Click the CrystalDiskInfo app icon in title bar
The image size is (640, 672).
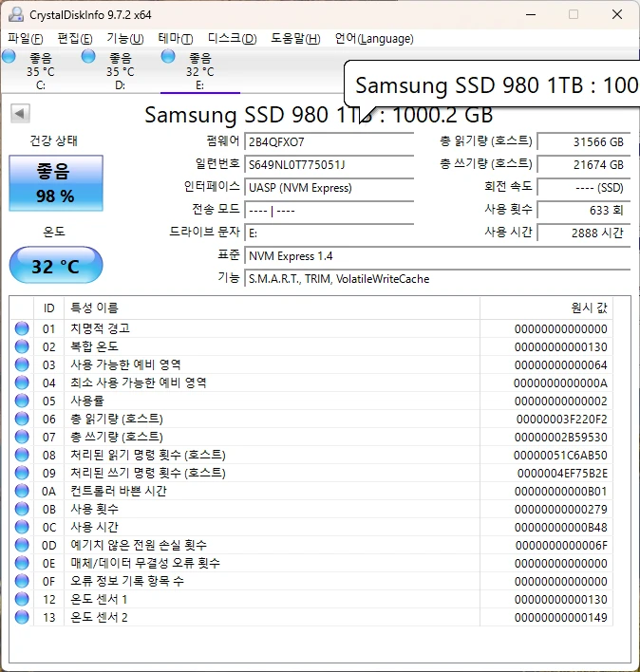point(16,14)
